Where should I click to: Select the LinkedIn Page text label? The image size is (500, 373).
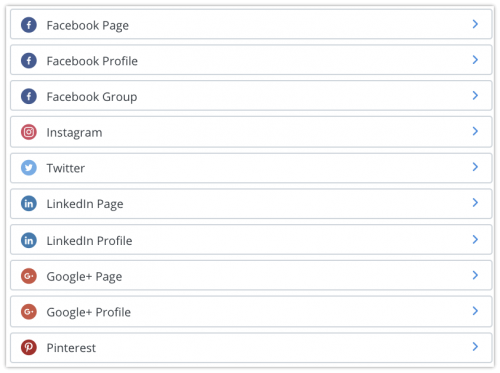(x=85, y=204)
